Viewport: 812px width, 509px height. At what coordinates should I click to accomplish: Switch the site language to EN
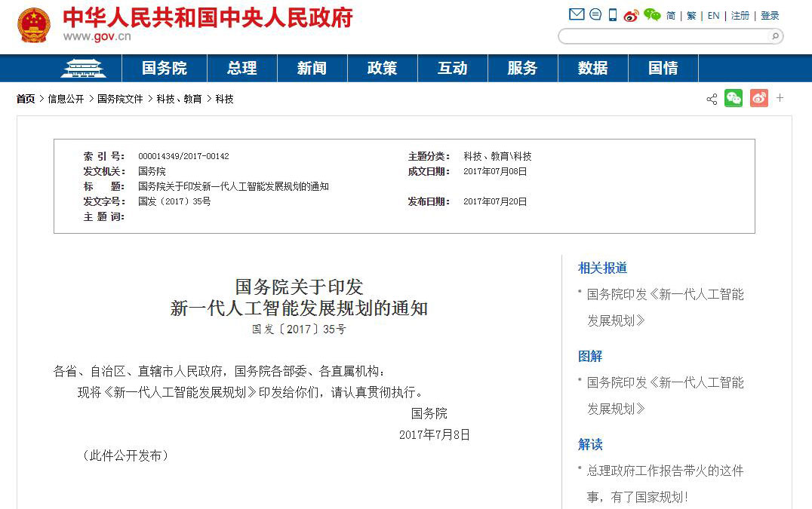(712, 14)
